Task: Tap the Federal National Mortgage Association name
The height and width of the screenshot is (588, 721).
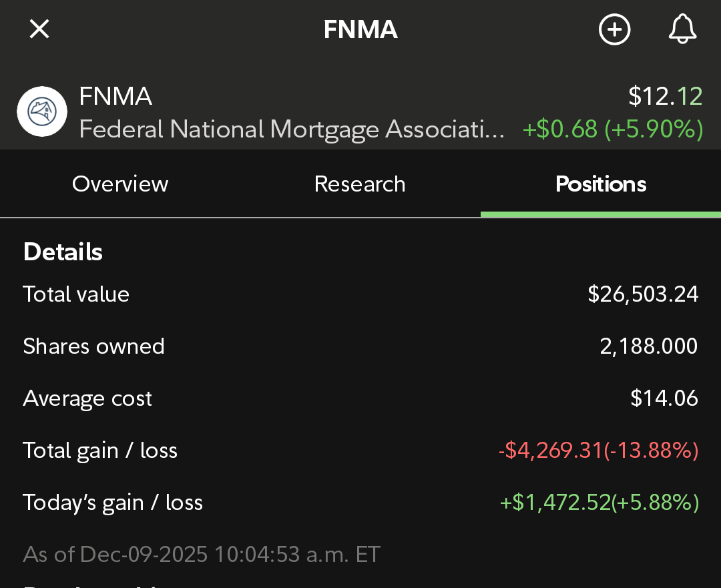Action: (292, 129)
